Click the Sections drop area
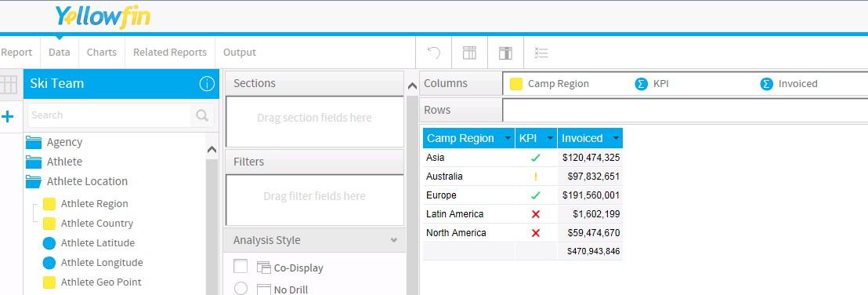Image resolution: width=868 pixels, height=295 pixels. 314,122
